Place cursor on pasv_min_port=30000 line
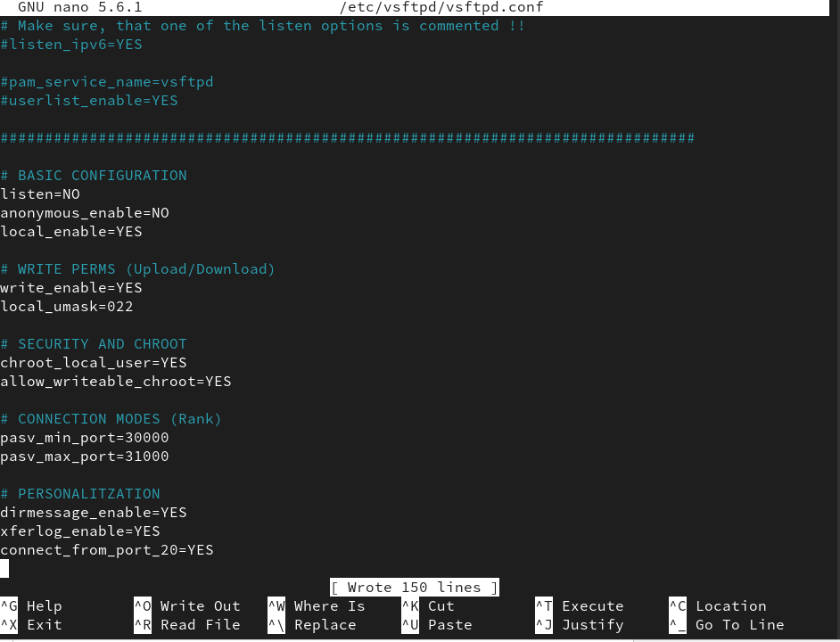840x642 pixels. point(85,438)
